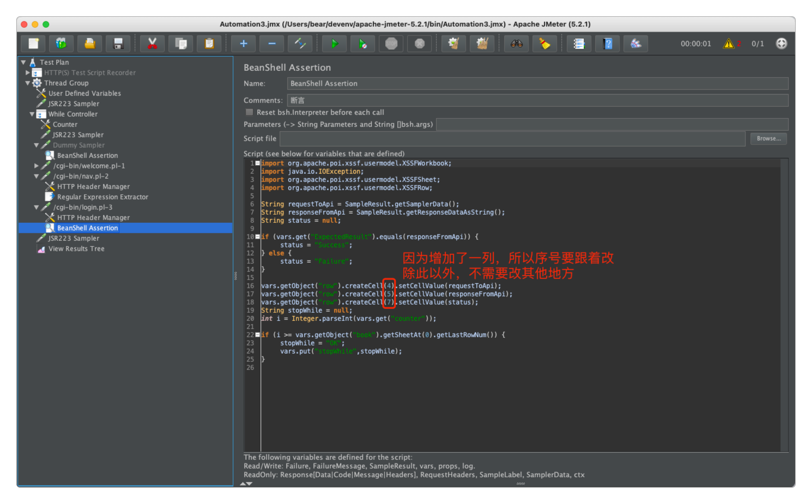Stop the running test icon
This screenshot has width=812, height=504.
click(x=391, y=44)
